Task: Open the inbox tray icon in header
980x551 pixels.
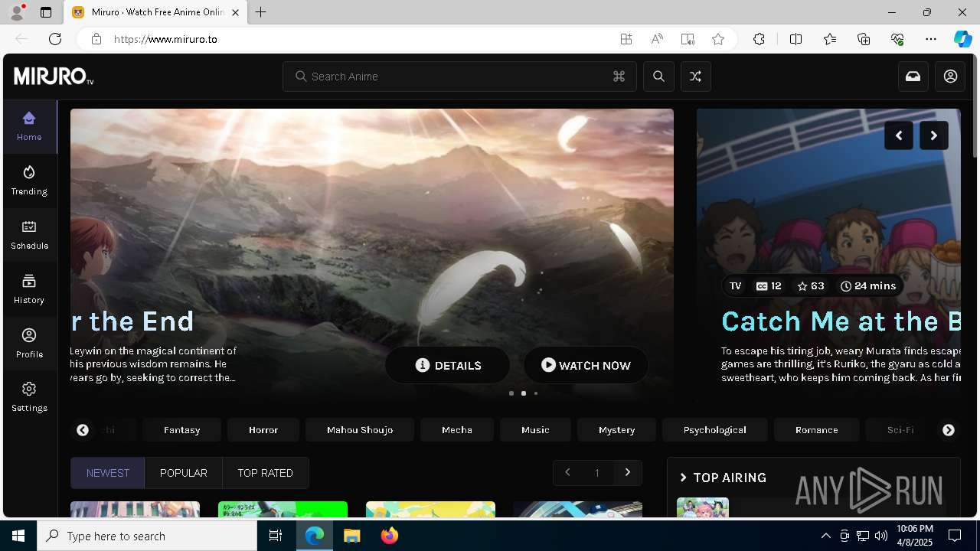Action: point(913,77)
